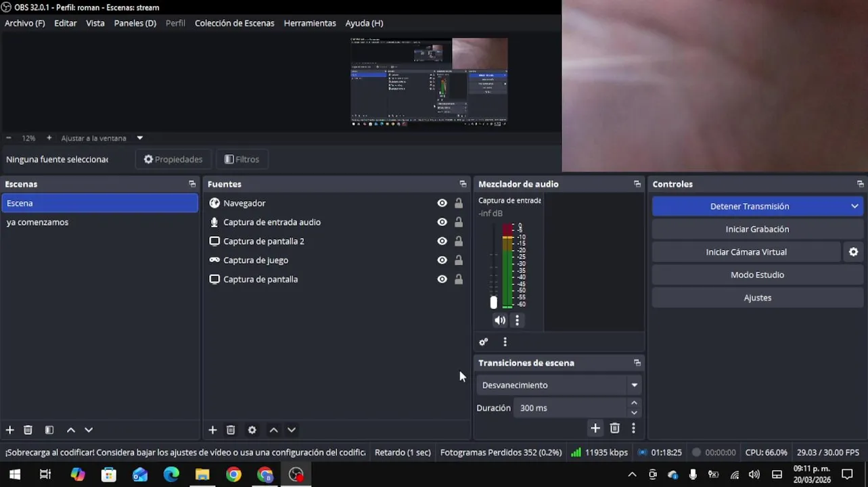Open the Vista menu
The image size is (868, 487).
pyautogui.click(x=95, y=23)
